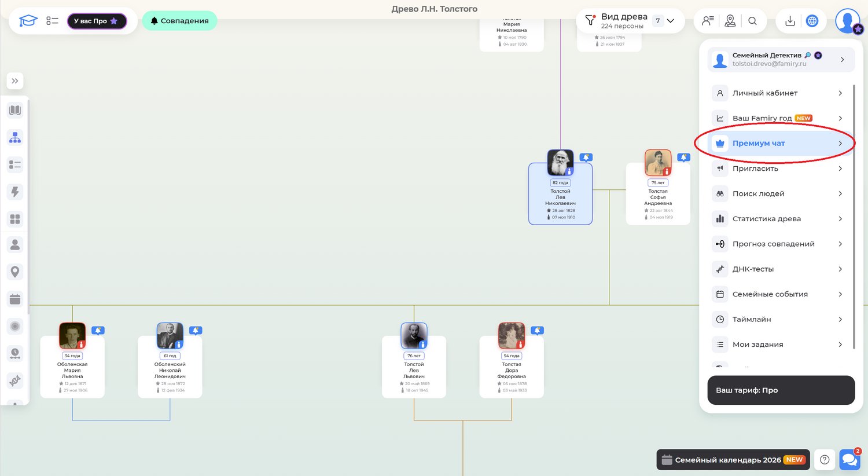868x476 pixels.
Task: Click the map location icon in sidebar
Action: [x=15, y=272]
